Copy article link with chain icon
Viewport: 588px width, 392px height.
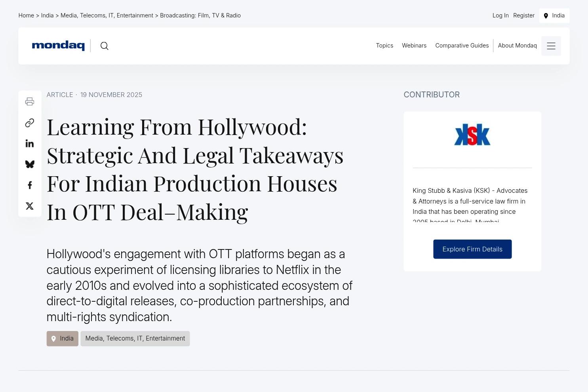(30, 123)
